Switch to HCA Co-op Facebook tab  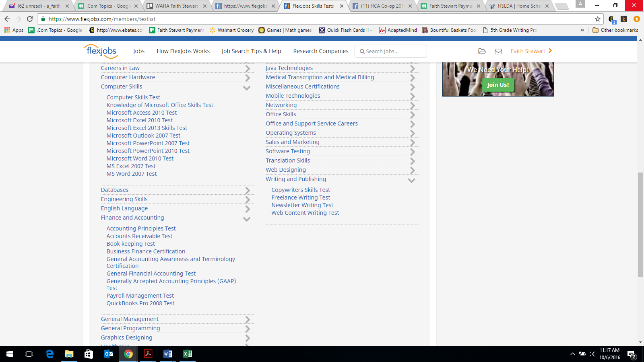click(x=382, y=6)
